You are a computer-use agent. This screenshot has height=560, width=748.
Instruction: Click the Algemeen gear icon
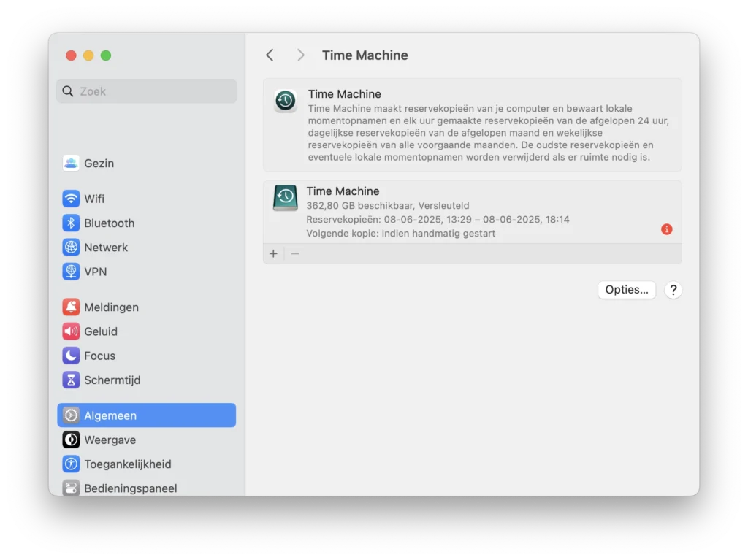(x=71, y=415)
